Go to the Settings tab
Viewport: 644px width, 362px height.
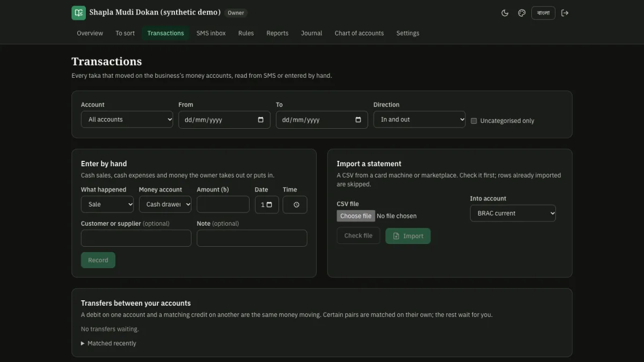tap(408, 33)
